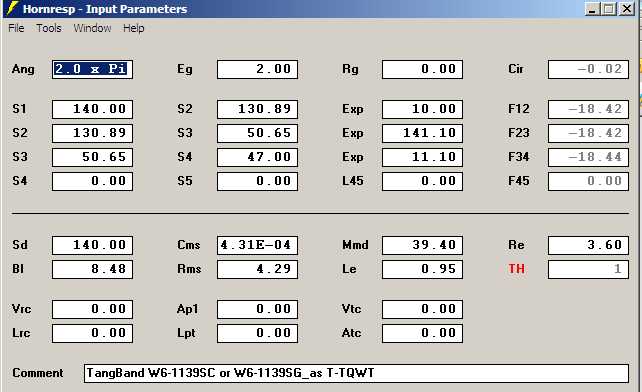This screenshot has width=642, height=392.
Task: Edit the left-column S4 field with 0.00
Action: click(x=92, y=181)
